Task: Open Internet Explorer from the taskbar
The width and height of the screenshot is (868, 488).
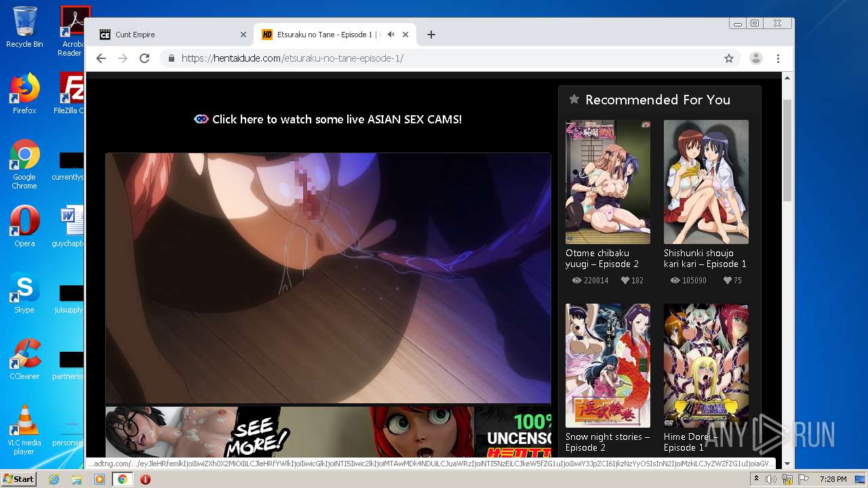Action: 54,479
